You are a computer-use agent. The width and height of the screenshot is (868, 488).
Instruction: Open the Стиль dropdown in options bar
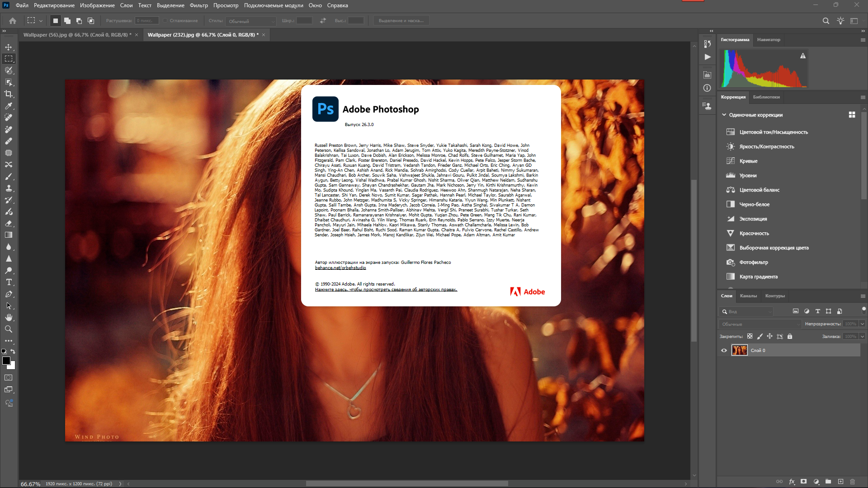[251, 21]
